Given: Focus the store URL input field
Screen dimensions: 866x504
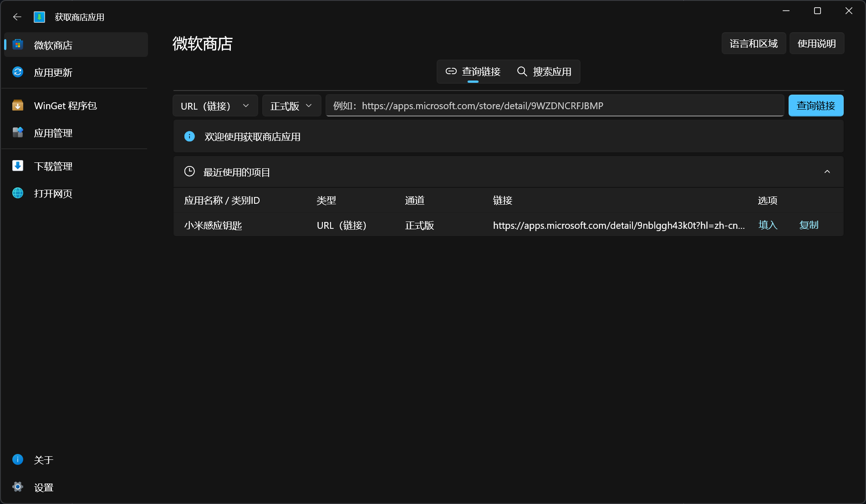Looking at the screenshot, I should (555, 106).
